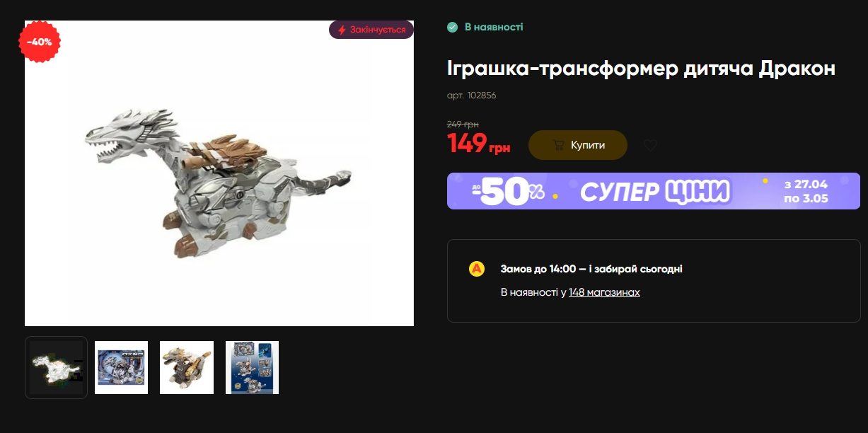Image resolution: width=868 pixels, height=433 pixels.
Task: Show the boxed packaging thumbnail image
Action: (x=122, y=367)
